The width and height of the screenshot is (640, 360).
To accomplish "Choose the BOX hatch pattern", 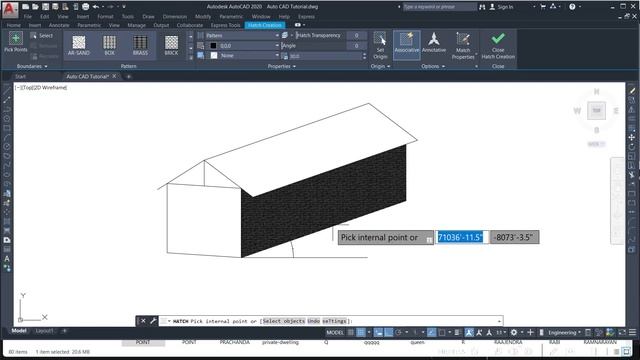I will point(109,45).
